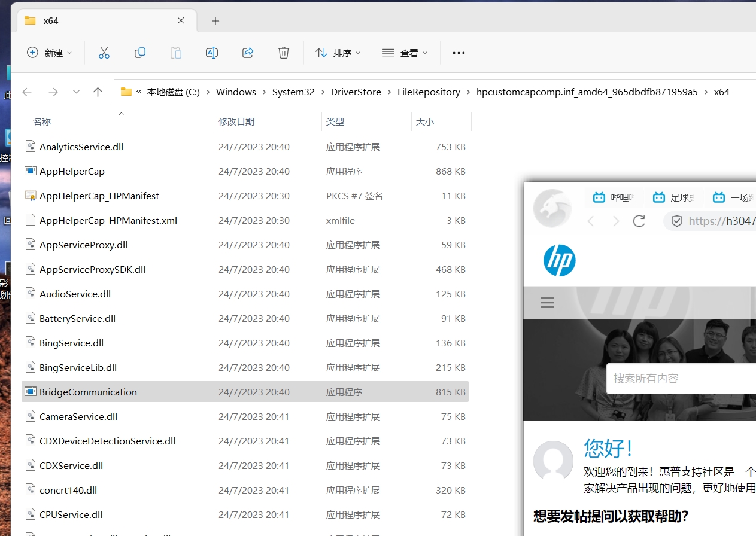The image size is (756, 536).
Task: Select AppHelperCap_HPManifest certificate icon
Action: pyautogui.click(x=31, y=196)
